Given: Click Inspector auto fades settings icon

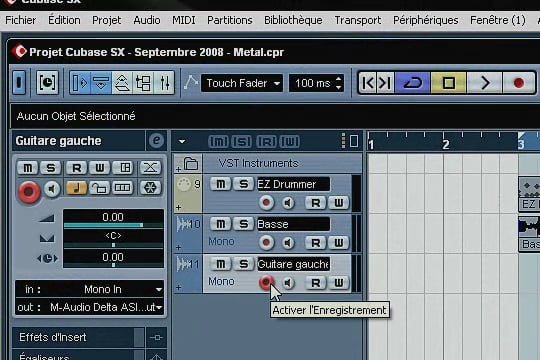Looking at the screenshot, I should 150,168.
